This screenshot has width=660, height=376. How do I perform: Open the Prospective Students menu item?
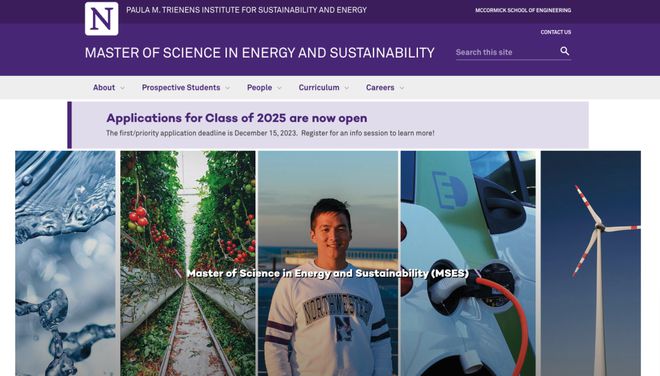pos(181,88)
